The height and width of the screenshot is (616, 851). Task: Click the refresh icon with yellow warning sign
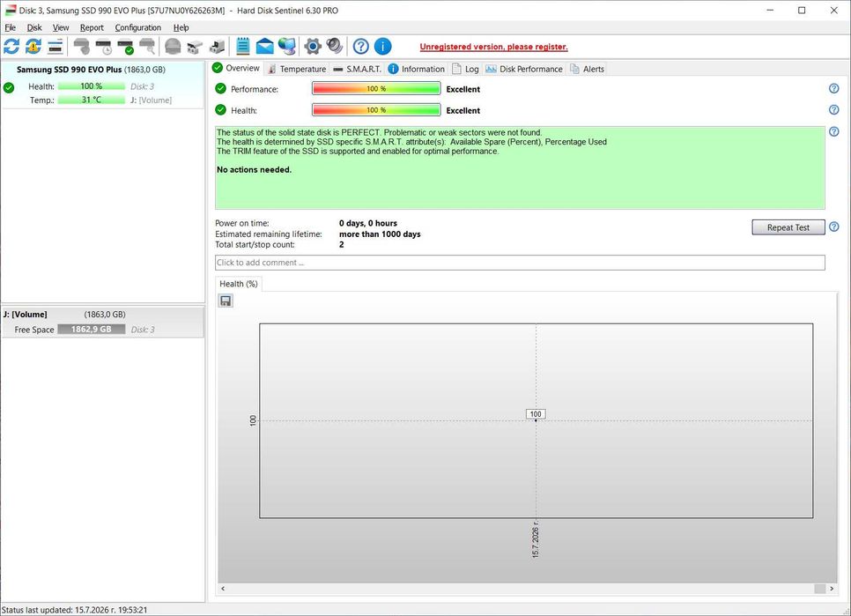(33, 47)
